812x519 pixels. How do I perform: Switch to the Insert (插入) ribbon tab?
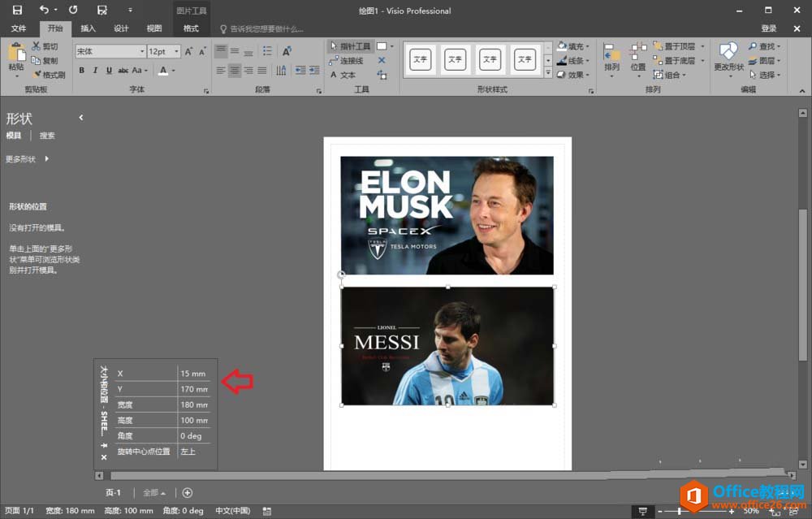point(88,28)
